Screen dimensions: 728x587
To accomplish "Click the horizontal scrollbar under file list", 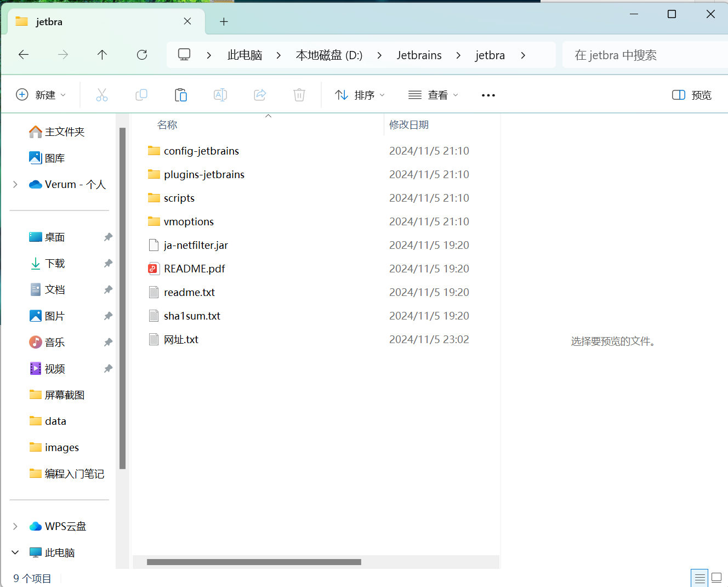I will (254, 562).
